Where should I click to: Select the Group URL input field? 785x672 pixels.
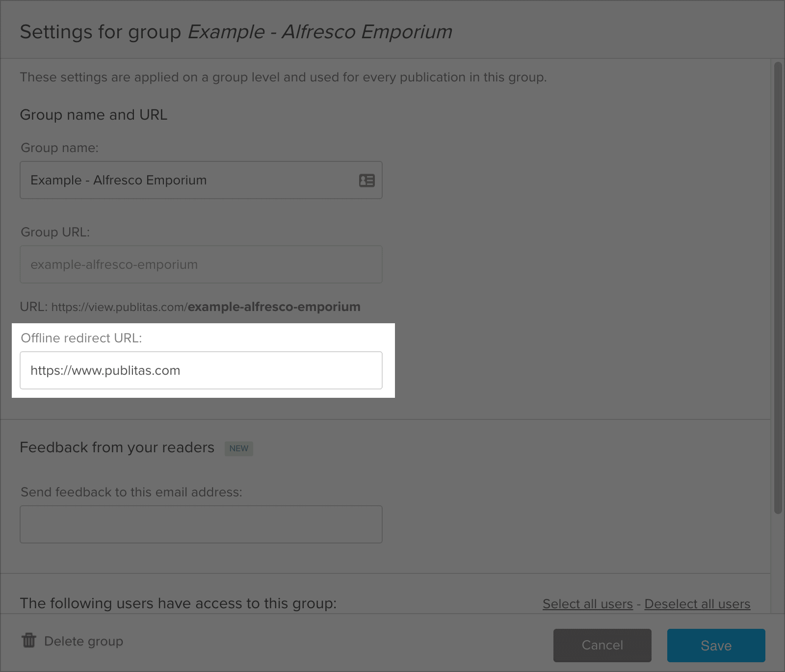201,264
